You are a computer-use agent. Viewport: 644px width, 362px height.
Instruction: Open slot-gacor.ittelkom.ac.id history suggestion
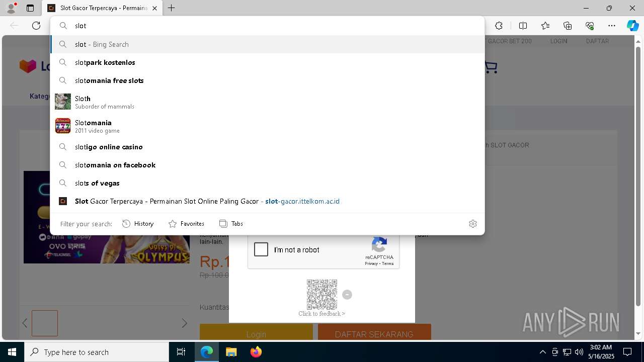point(267,201)
